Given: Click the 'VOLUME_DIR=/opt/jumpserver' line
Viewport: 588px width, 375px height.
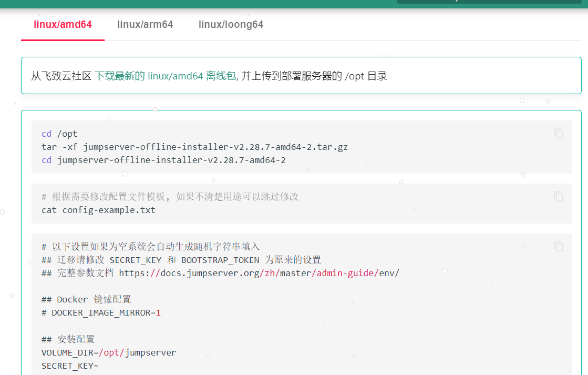Looking at the screenshot, I should click(109, 352).
